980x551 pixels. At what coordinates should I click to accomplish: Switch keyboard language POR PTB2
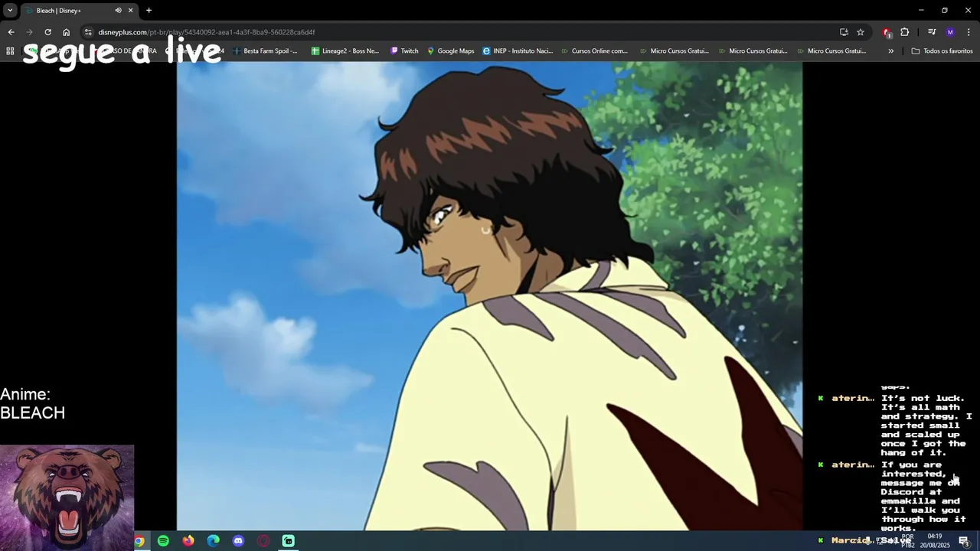click(x=907, y=540)
